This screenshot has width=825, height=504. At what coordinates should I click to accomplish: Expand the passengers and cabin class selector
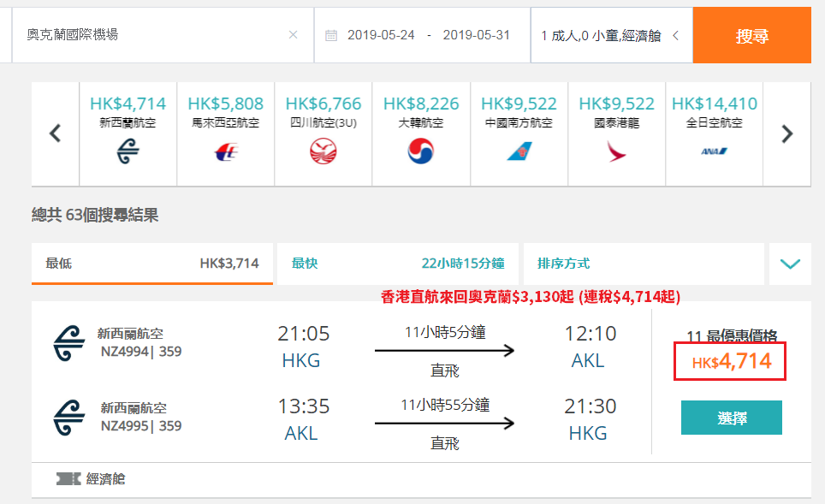[611, 35]
